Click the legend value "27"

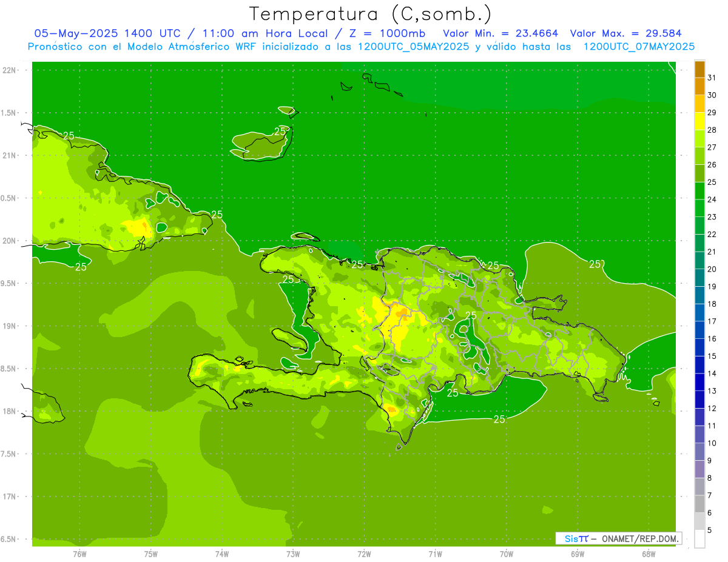[x=712, y=147]
